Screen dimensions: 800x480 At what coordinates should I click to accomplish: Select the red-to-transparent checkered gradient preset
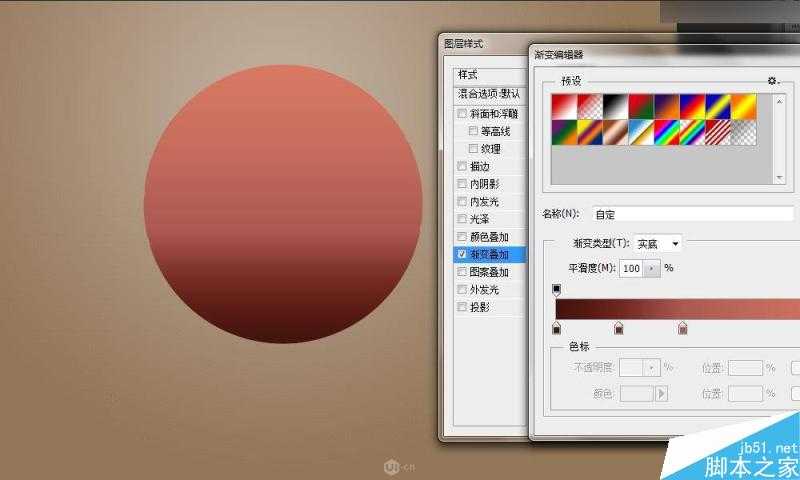click(x=589, y=107)
